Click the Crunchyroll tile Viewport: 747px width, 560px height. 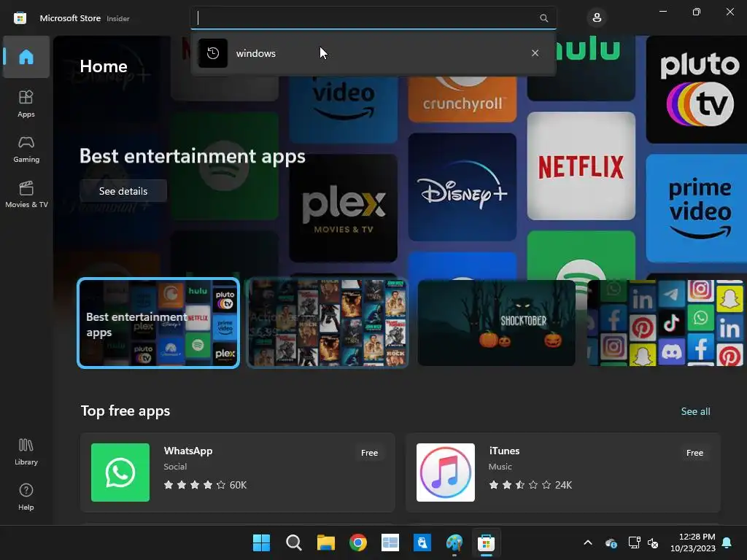pyautogui.click(x=462, y=98)
